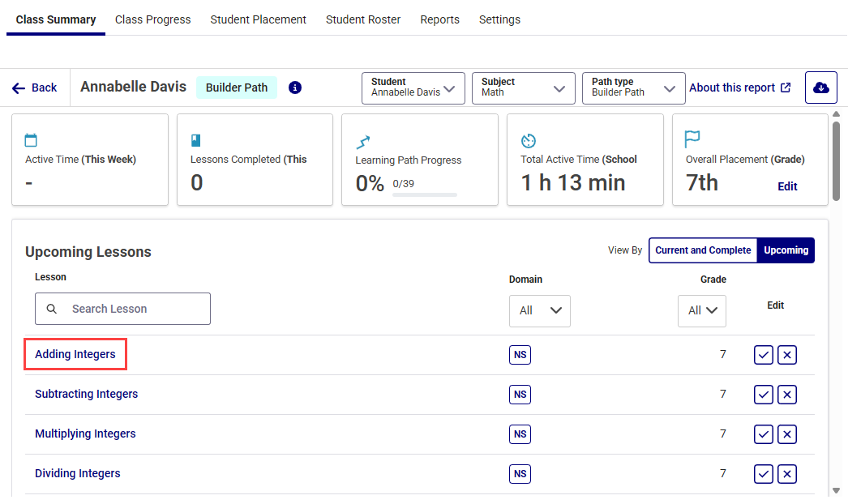Image resolution: width=848 pixels, height=504 pixels.
Task: Open About this report link
Action: tap(740, 88)
